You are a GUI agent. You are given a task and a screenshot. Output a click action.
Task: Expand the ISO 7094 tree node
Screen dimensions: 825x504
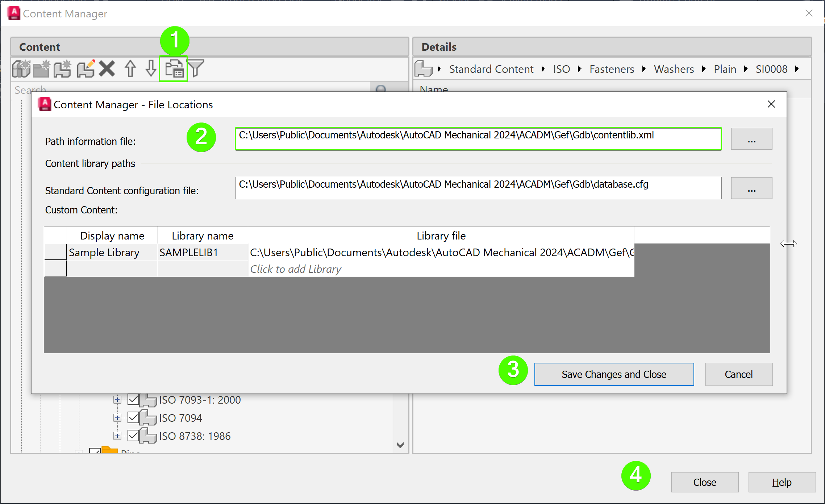(x=117, y=418)
